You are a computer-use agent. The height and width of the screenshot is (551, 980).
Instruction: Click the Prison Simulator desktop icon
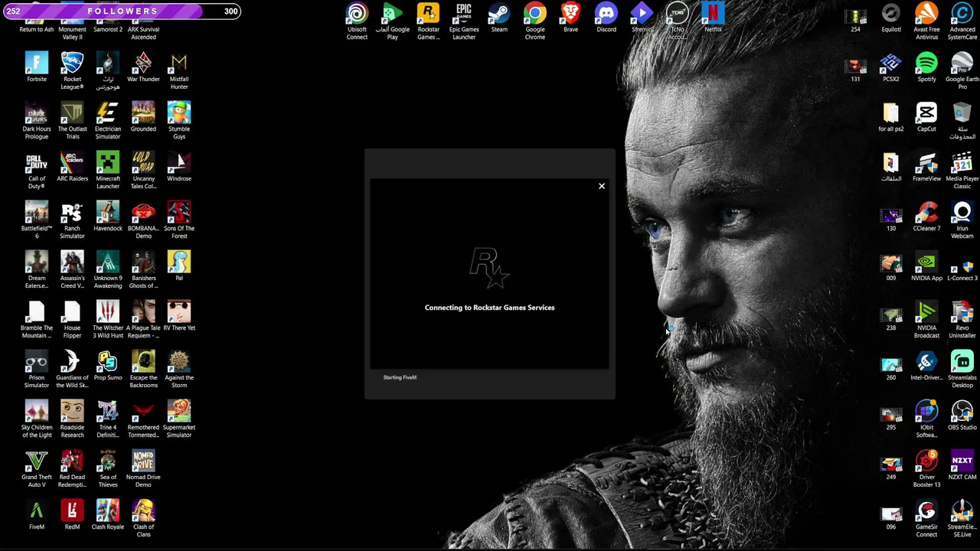point(37,369)
